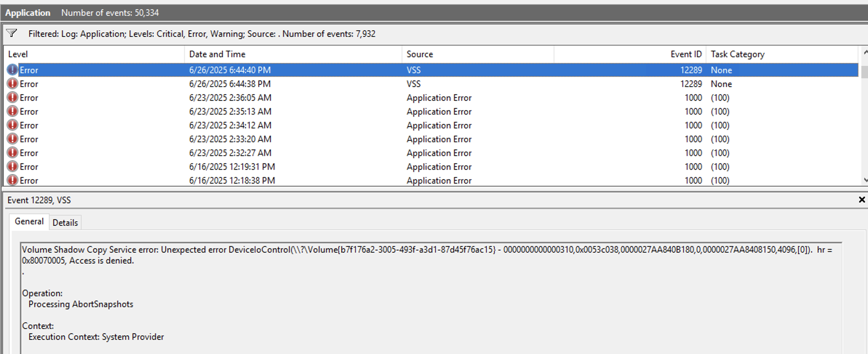The image size is (868, 354).
Task: Click the filtered events summary text
Action: (202, 34)
